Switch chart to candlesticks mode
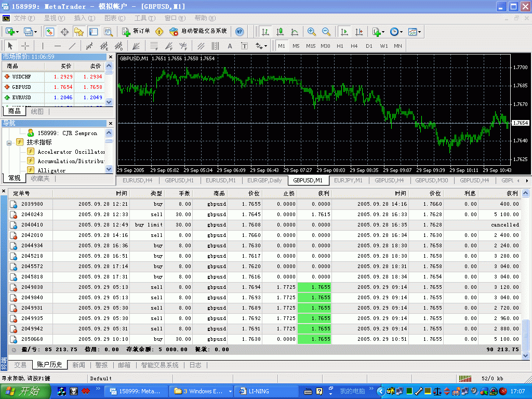Viewport: 532px width, 399px height. pyautogui.click(x=280, y=32)
